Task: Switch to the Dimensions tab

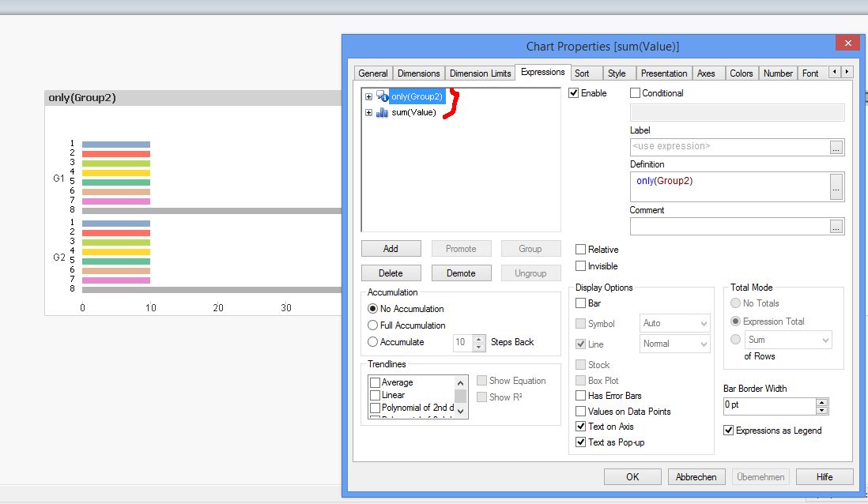Action: click(x=418, y=73)
